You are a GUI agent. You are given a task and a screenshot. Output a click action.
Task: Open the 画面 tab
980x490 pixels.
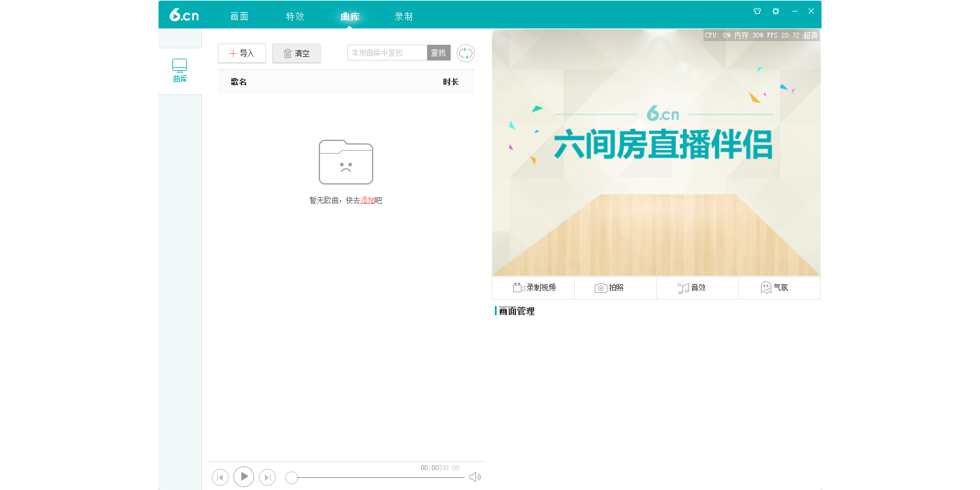239,16
